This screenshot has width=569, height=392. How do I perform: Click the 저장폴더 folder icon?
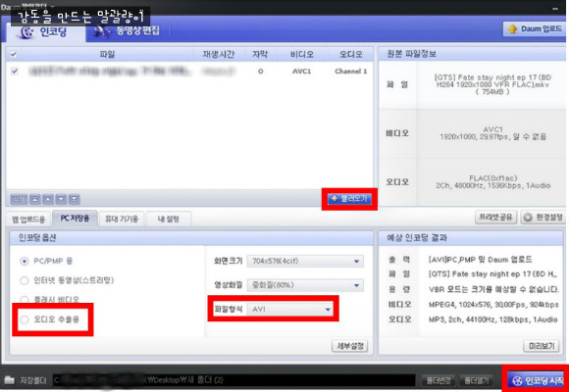click(10, 380)
